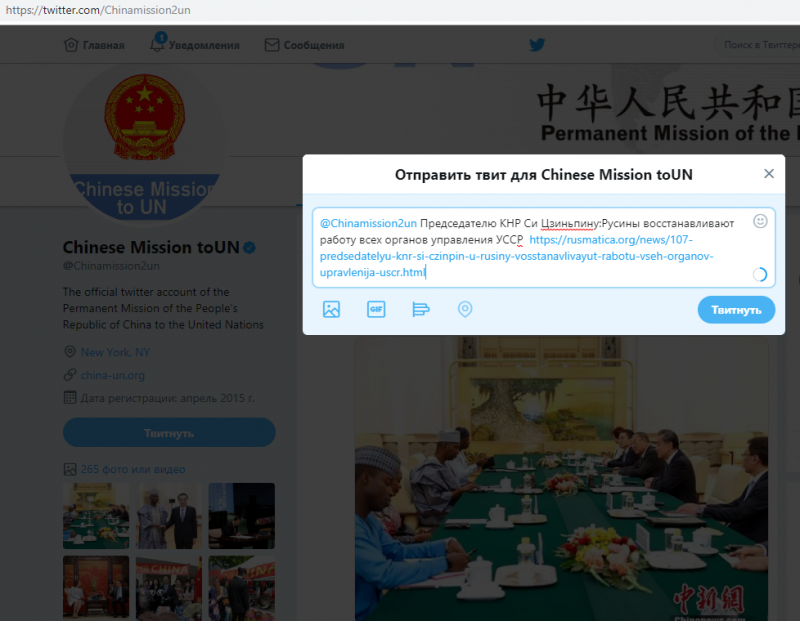Click the calendar icon beside Дата регистрации
The height and width of the screenshot is (621, 800).
70,398
